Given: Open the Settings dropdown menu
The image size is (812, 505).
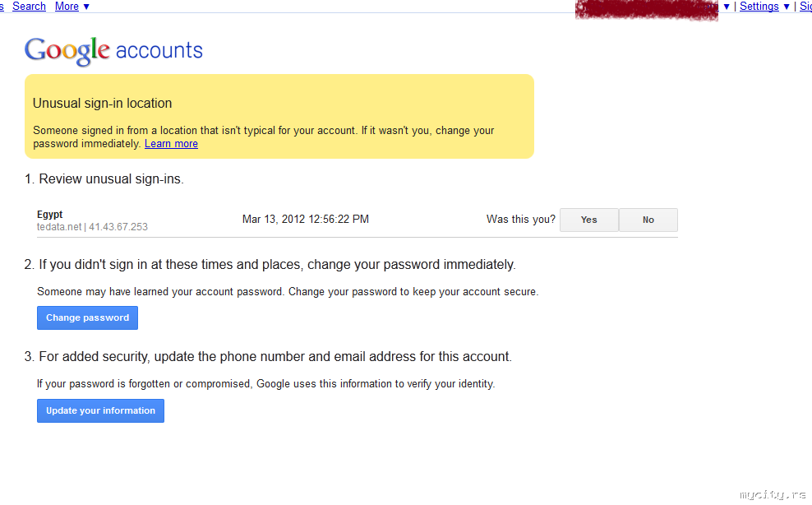Looking at the screenshot, I should point(764,7).
